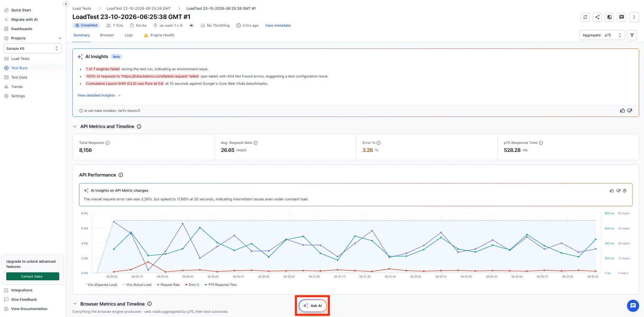Viewport: 644px width, 317px height.
Task: Click info icon next to Error %
Action: click(379, 143)
